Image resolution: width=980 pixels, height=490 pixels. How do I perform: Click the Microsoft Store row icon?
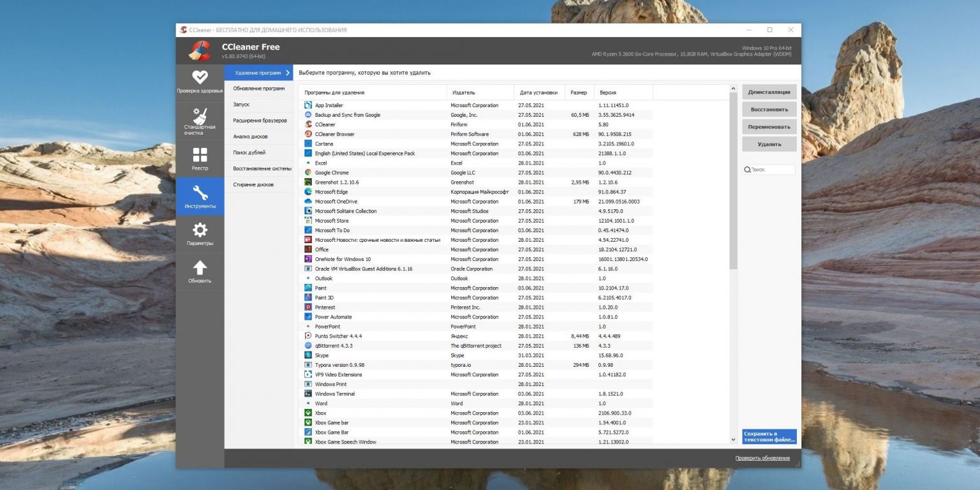coord(308,220)
